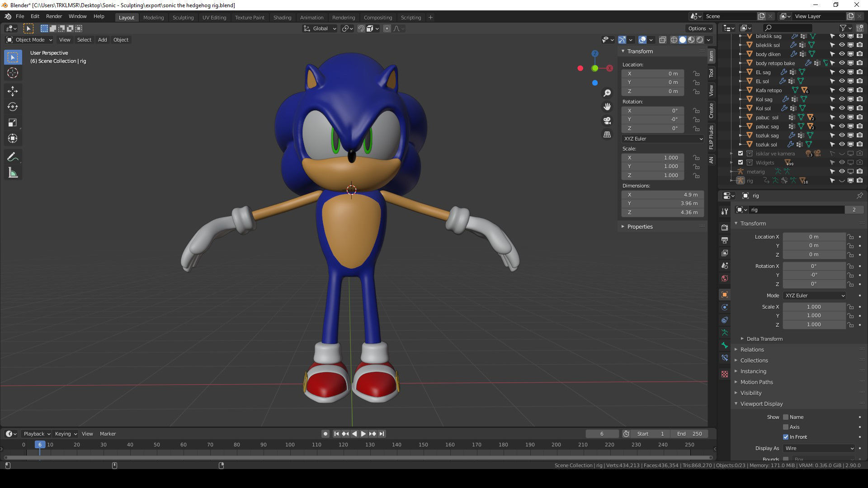Click the Cursor tool icon
The height and width of the screenshot is (488, 868).
click(x=12, y=73)
